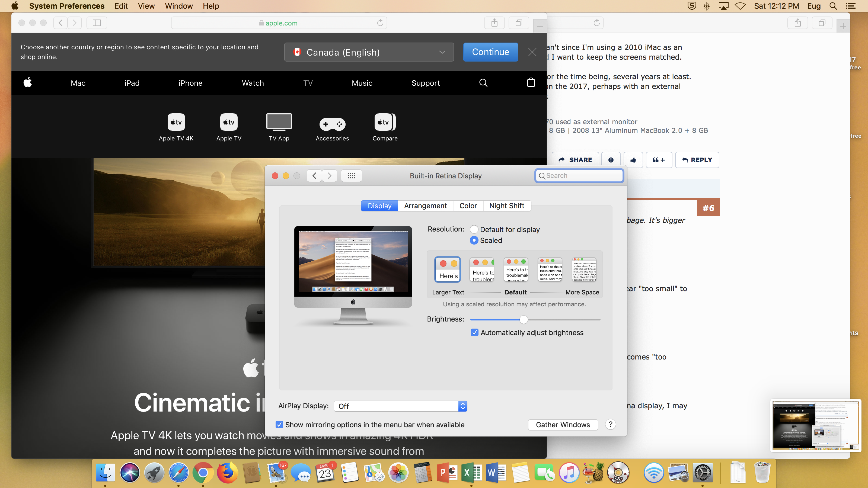
Task: Go back in System Preferences
Action: click(x=314, y=176)
